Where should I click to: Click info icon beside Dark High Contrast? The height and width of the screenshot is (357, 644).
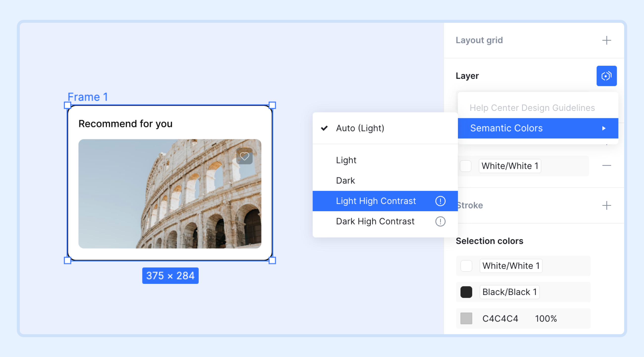tap(440, 221)
